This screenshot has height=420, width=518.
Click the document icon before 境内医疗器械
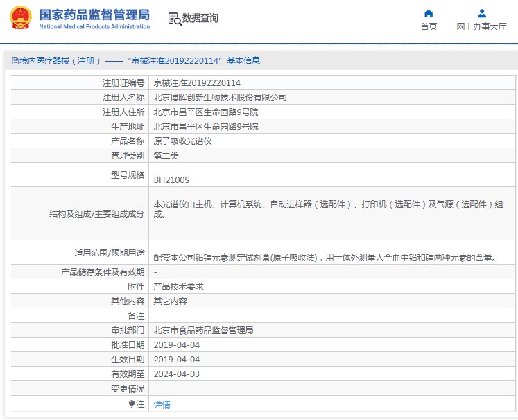(x=15, y=61)
